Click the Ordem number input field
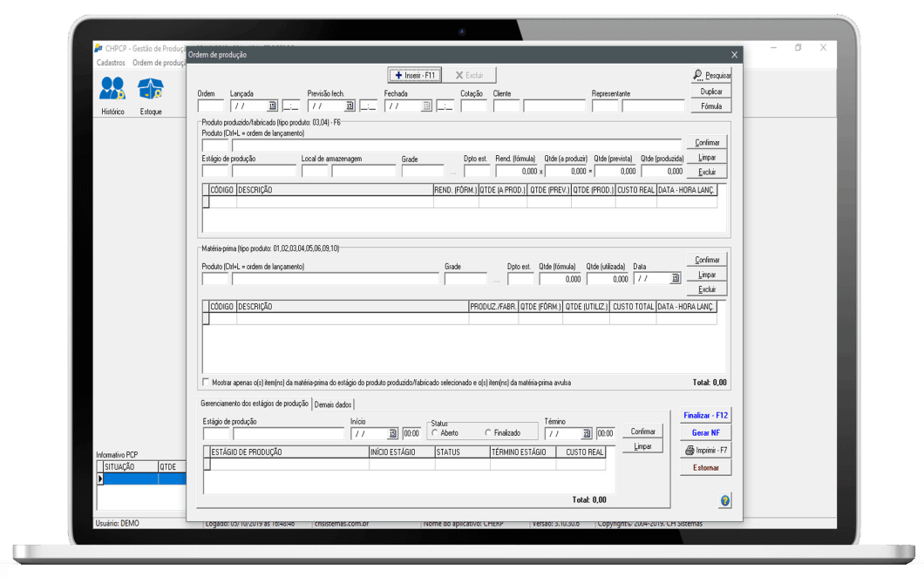Viewport: 924px width, 577px height. click(x=211, y=106)
